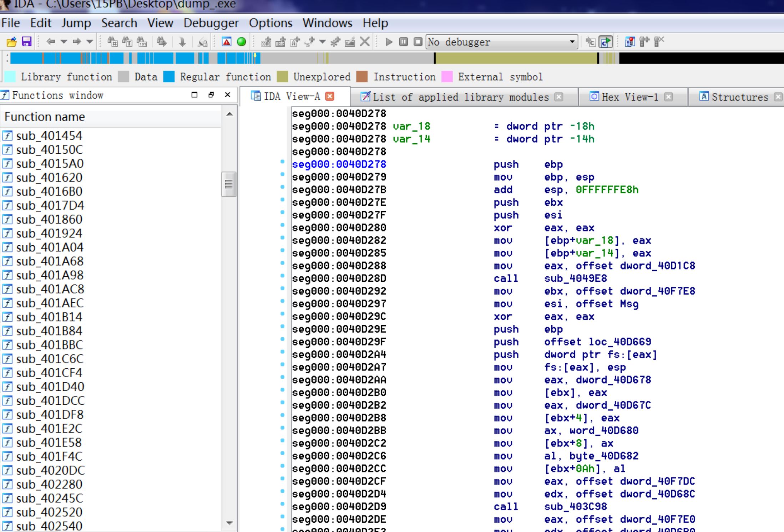The width and height of the screenshot is (784, 532).
Task: Click the Save database floppy icon
Action: pos(27,42)
